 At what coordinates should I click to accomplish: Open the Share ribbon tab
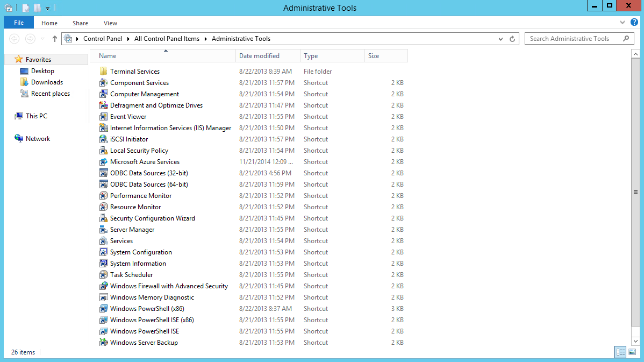pos(80,23)
